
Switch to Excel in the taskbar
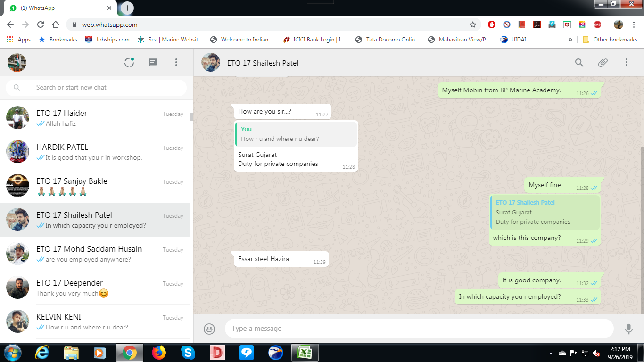click(305, 353)
